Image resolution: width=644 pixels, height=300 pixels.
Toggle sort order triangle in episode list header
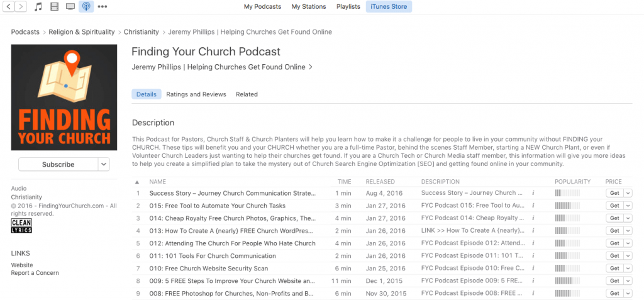[x=137, y=182]
